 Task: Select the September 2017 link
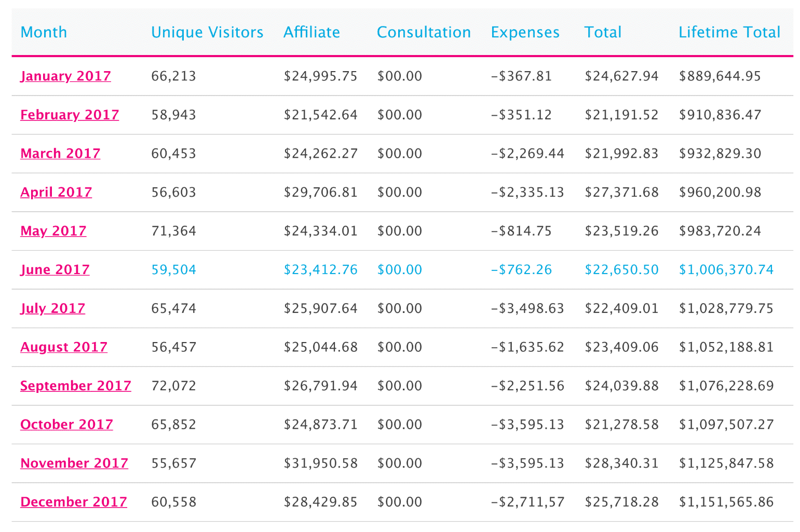click(76, 386)
